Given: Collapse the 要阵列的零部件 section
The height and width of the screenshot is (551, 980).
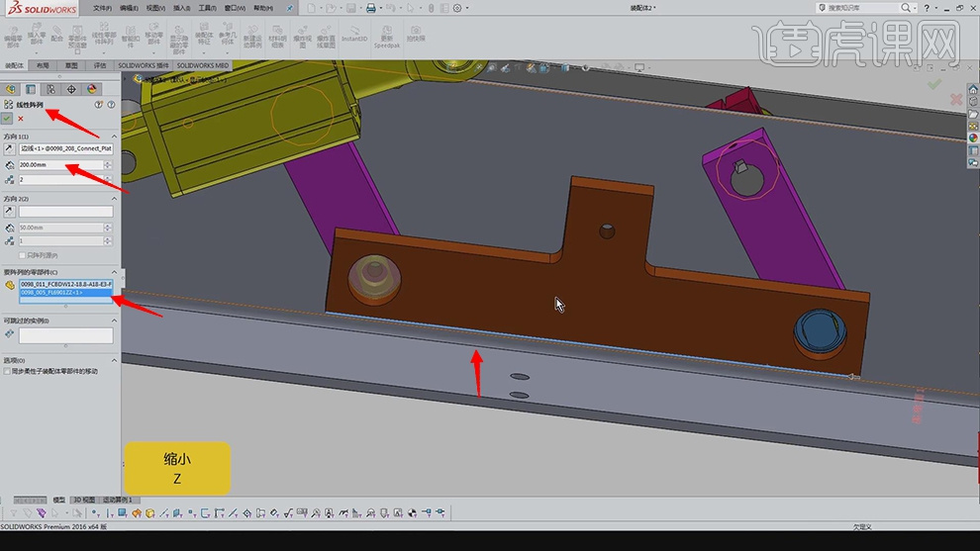Looking at the screenshot, I should [113, 272].
